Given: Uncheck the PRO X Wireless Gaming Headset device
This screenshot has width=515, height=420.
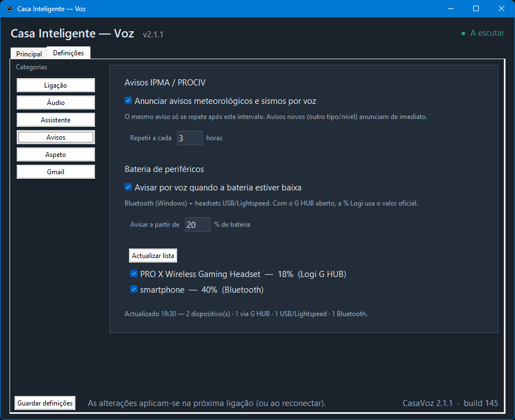Looking at the screenshot, I should (x=133, y=274).
